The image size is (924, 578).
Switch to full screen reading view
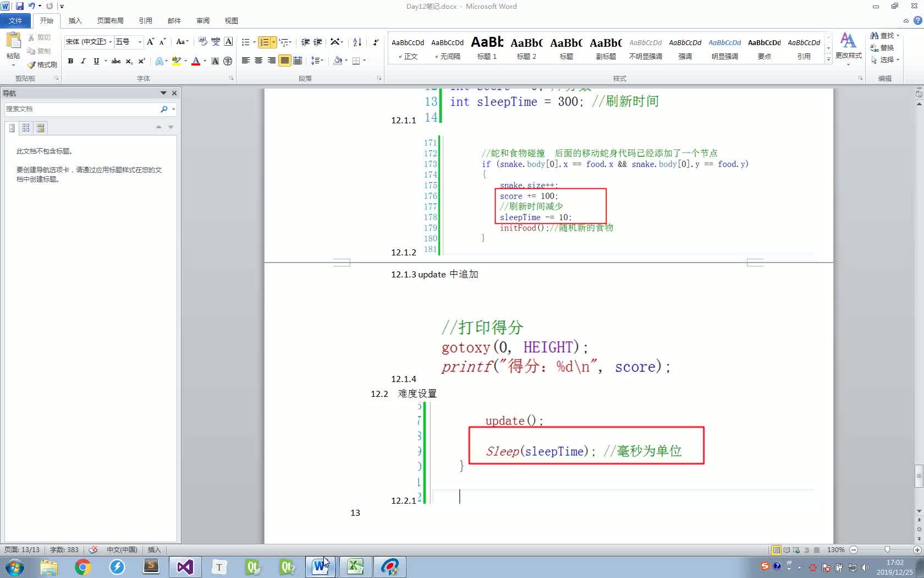(787, 549)
